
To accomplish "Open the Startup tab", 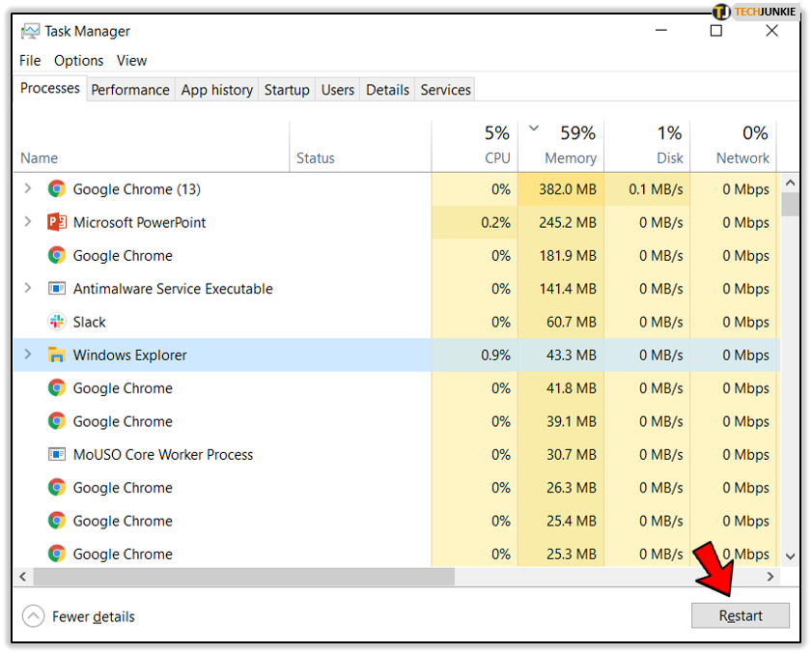I will tap(287, 90).
